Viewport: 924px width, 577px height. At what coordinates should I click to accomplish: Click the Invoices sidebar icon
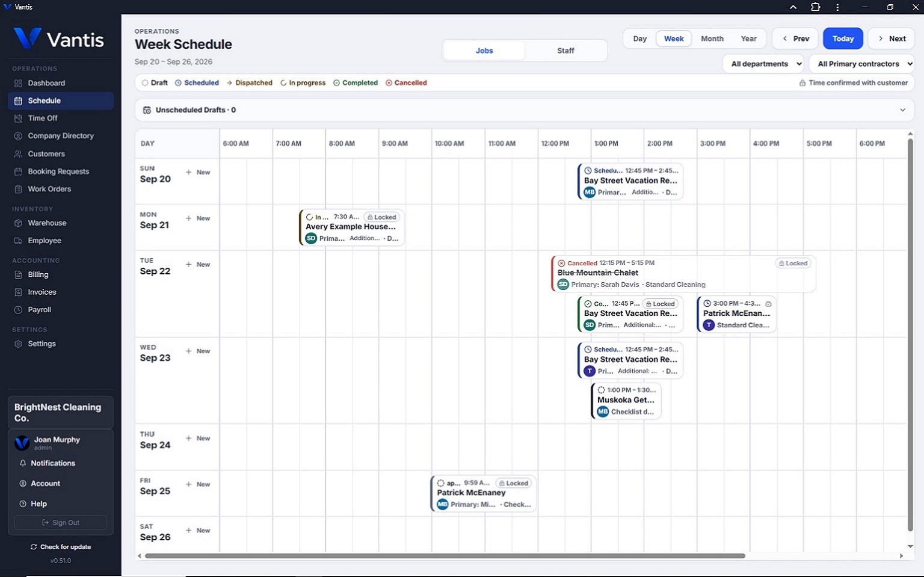point(18,292)
